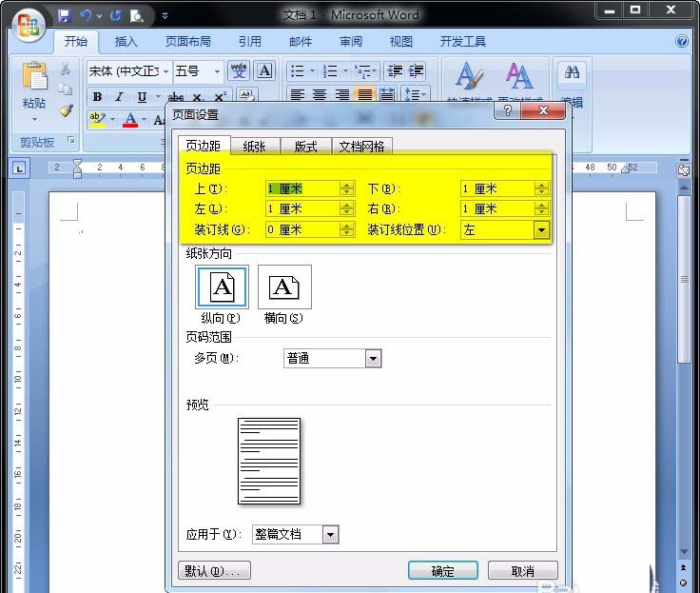The image size is (700, 593).
Task: Open the 文档网格 tab
Action: (x=361, y=146)
